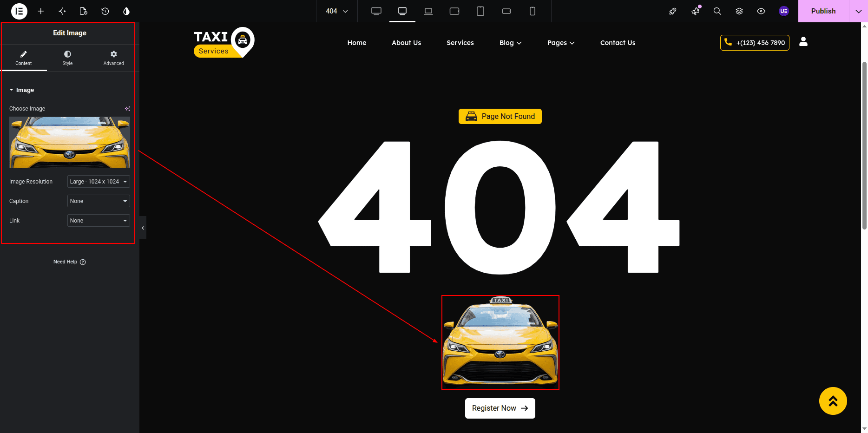Preview changes with the eye icon
Screen dimensions: 868x433
[761, 11]
